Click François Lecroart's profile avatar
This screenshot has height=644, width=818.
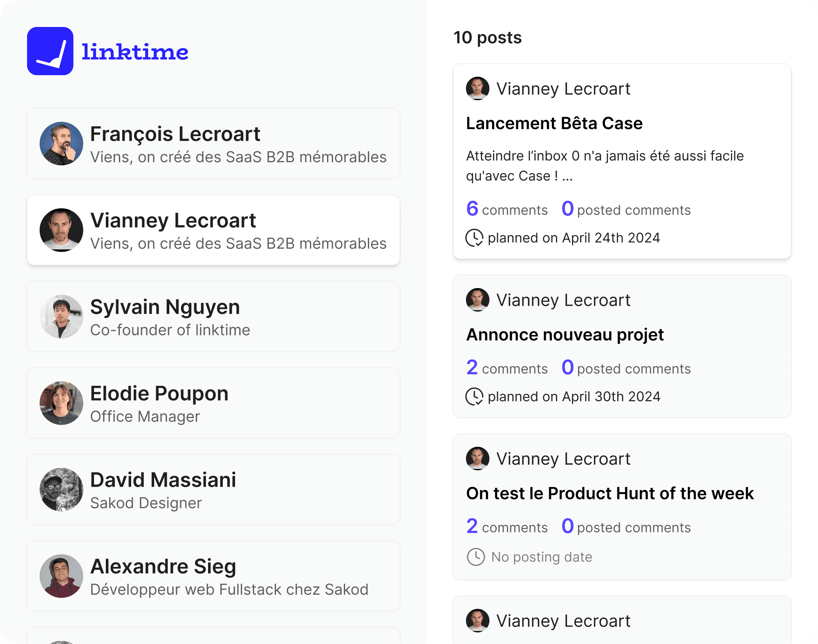click(x=61, y=143)
